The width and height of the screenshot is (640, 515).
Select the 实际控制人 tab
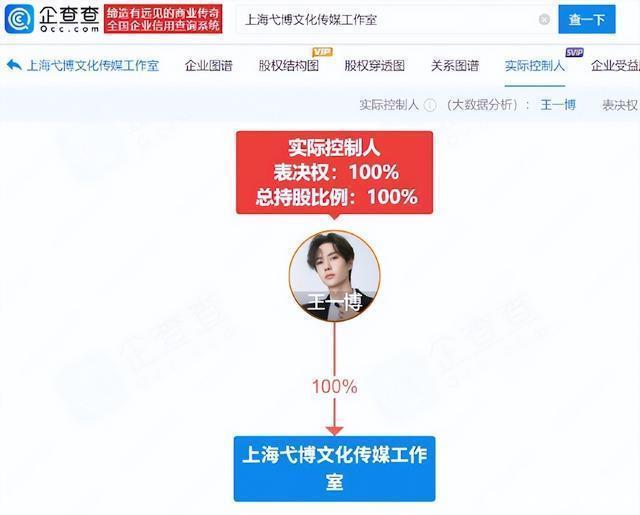535,66
